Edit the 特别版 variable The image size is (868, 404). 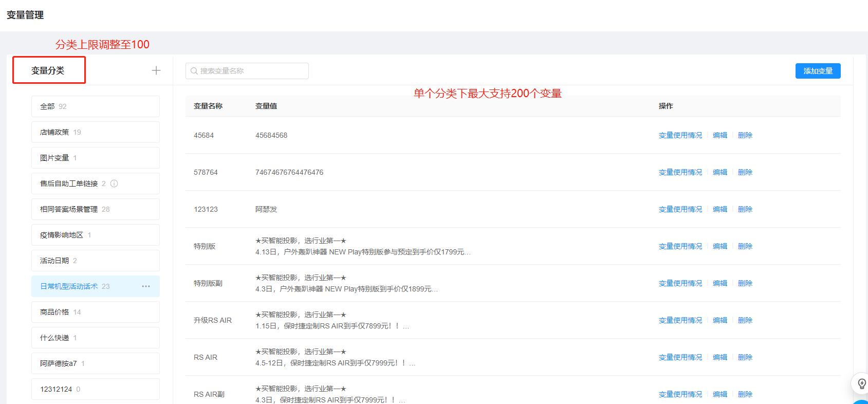point(720,246)
